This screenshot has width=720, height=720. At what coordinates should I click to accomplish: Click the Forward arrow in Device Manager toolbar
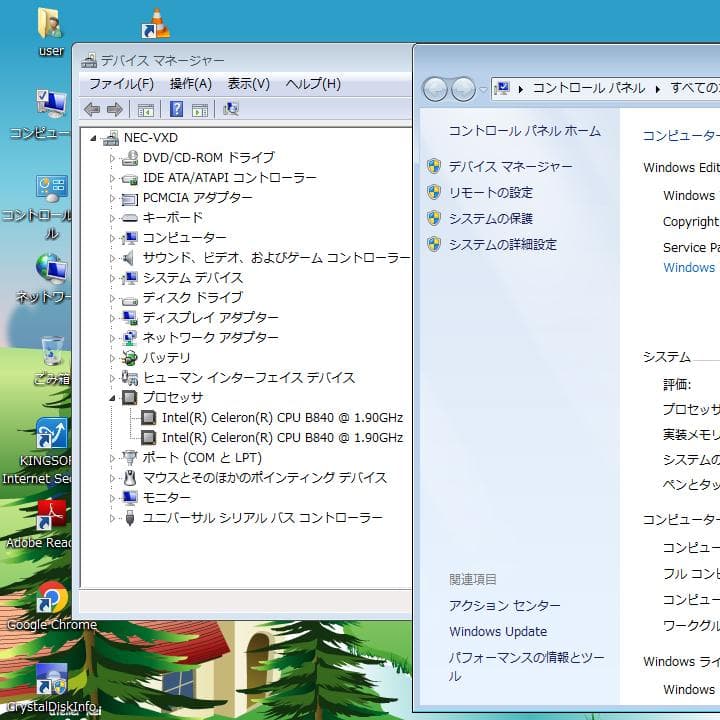pyautogui.click(x=114, y=109)
